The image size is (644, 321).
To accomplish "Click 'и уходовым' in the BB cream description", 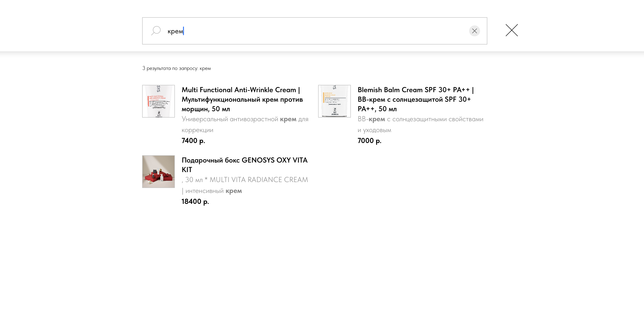I will point(374,130).
